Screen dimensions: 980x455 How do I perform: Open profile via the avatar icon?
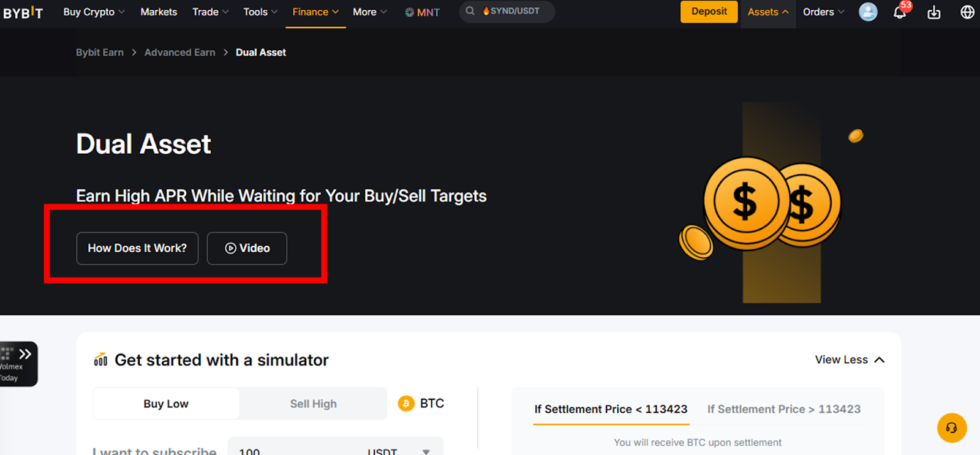867,12
